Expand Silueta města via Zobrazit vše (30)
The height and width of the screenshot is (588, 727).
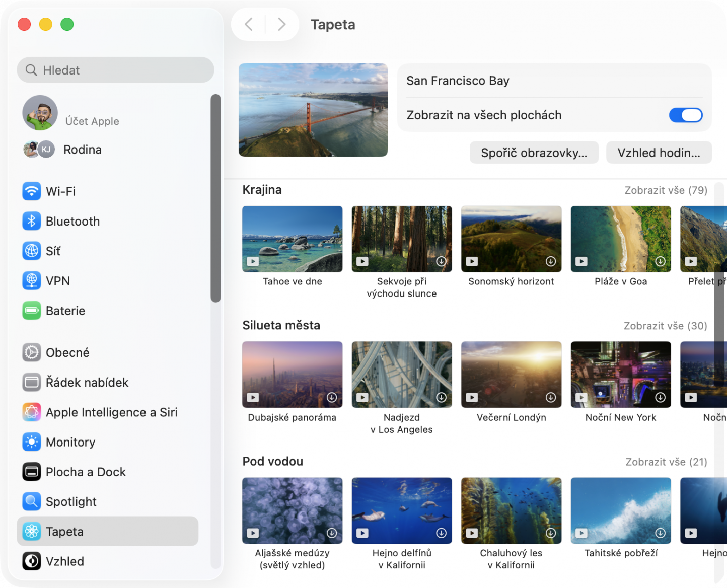[665, 326]
